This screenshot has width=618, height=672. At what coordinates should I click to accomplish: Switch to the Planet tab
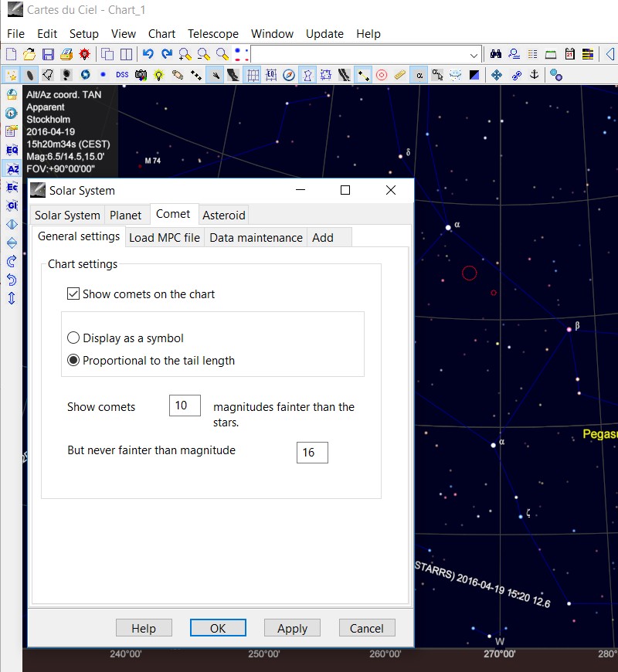click(x=126, y=216)
